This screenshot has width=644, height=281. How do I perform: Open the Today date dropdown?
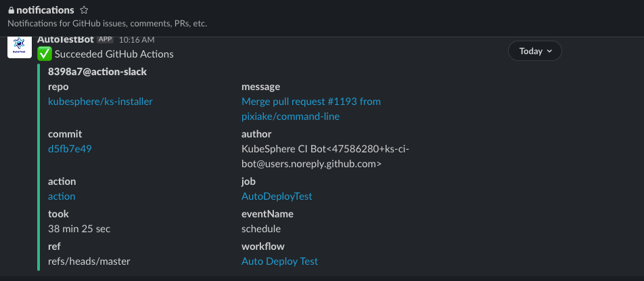pyautogui.click(x=534, y=51)
